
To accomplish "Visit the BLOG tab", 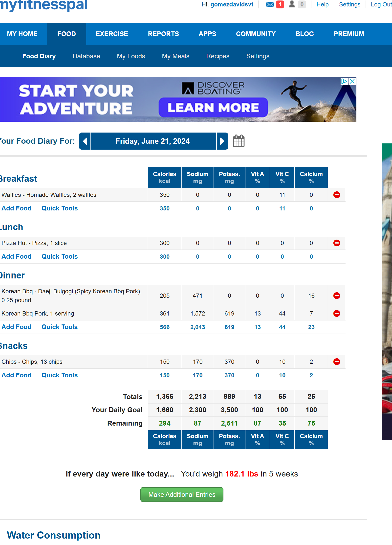I will [305, 34].
